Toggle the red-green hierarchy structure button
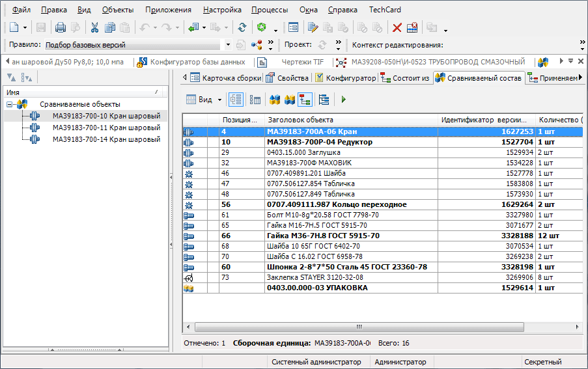Image resolution: width=588 pixels, height=369 pixels. 305,100
